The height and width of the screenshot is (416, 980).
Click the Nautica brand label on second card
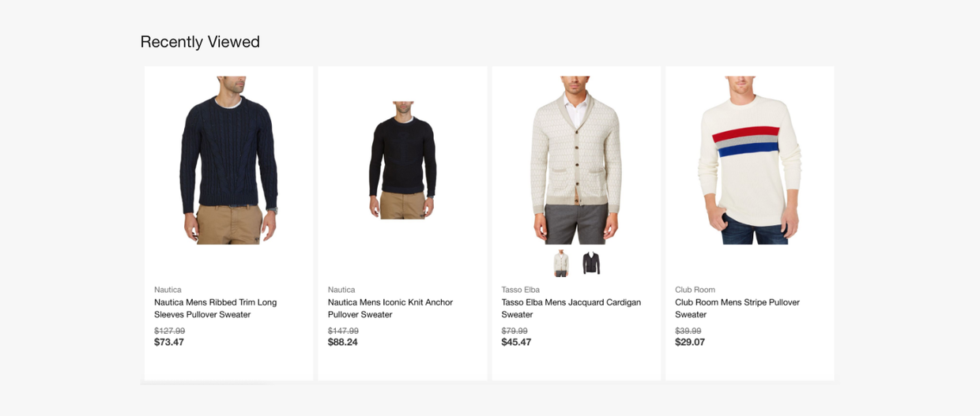click(x=341, y=290)
